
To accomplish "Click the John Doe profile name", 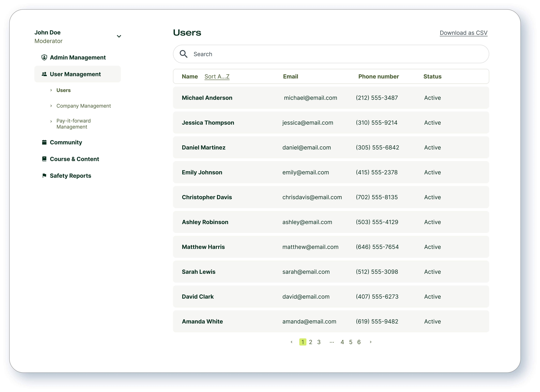I will click(x=47, y=32).
